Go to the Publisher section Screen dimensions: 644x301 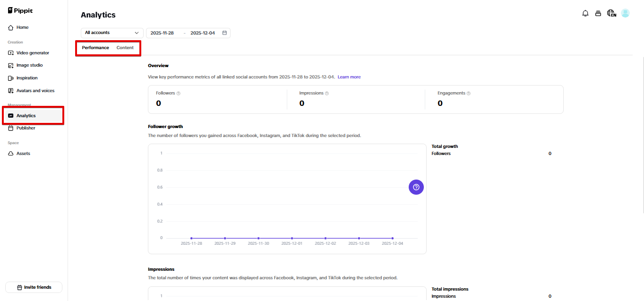point(26,128)
